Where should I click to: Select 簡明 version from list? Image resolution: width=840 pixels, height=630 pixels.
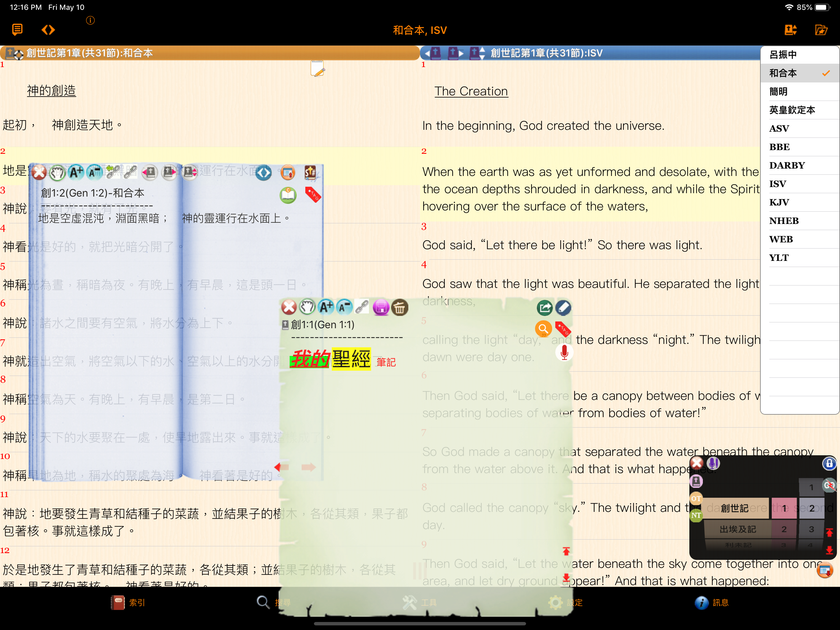(800, 92)
